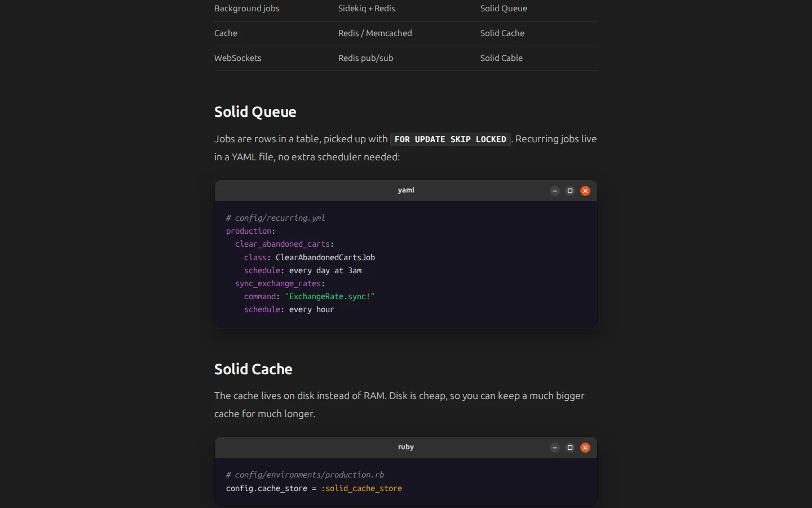812x508 pixels.
Task: Click the "ExchangeRate.sync!" string in code
Action: click(330, 296)
